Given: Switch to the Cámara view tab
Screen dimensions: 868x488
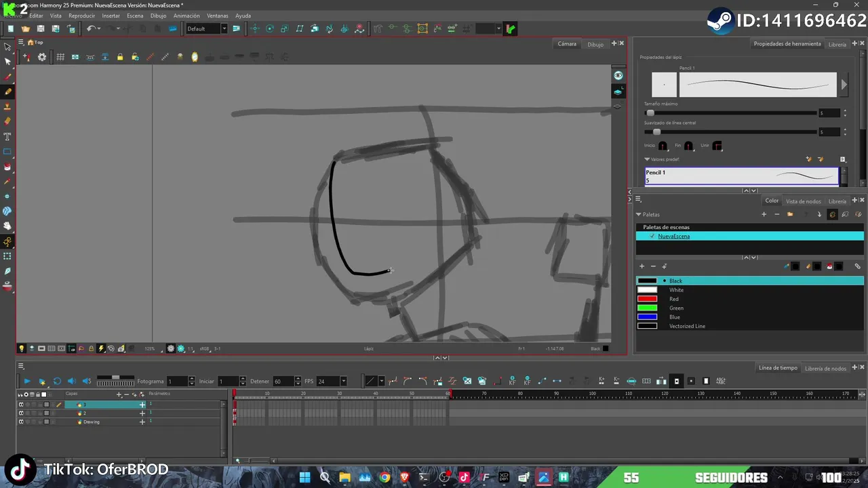Looking at the screenshot, I should click(567, 44).
